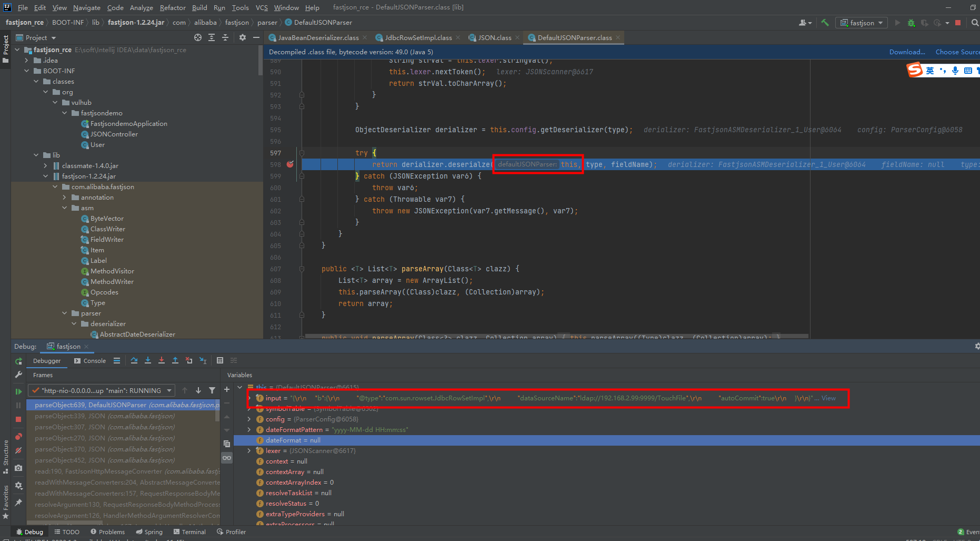The height and width of the screenshot is (541, 980).
Task: Switch to the Console tab in Debug panel
Action: pyautogui.click(x=90, y=360)
